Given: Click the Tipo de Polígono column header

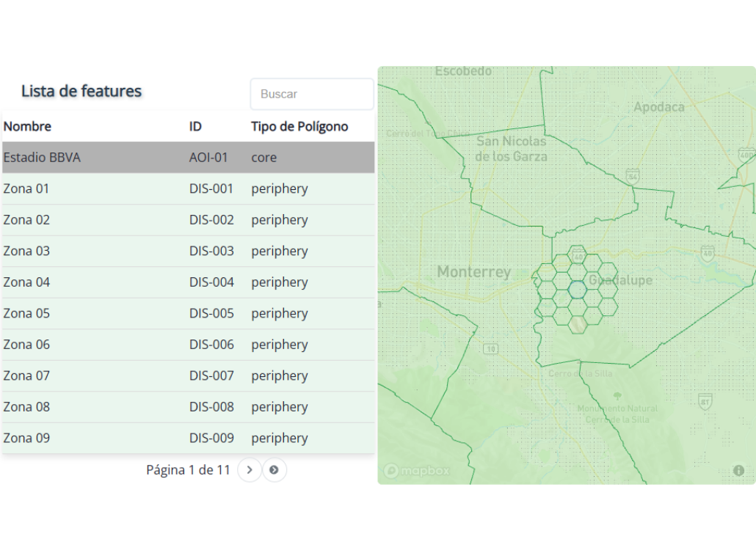Looking at the screenshot, I should coord(299,126).
